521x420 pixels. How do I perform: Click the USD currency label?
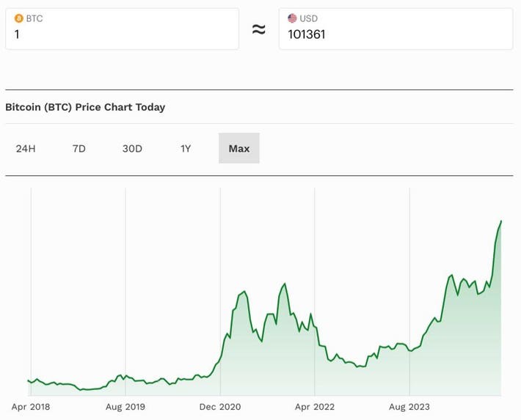pos(309,18)
